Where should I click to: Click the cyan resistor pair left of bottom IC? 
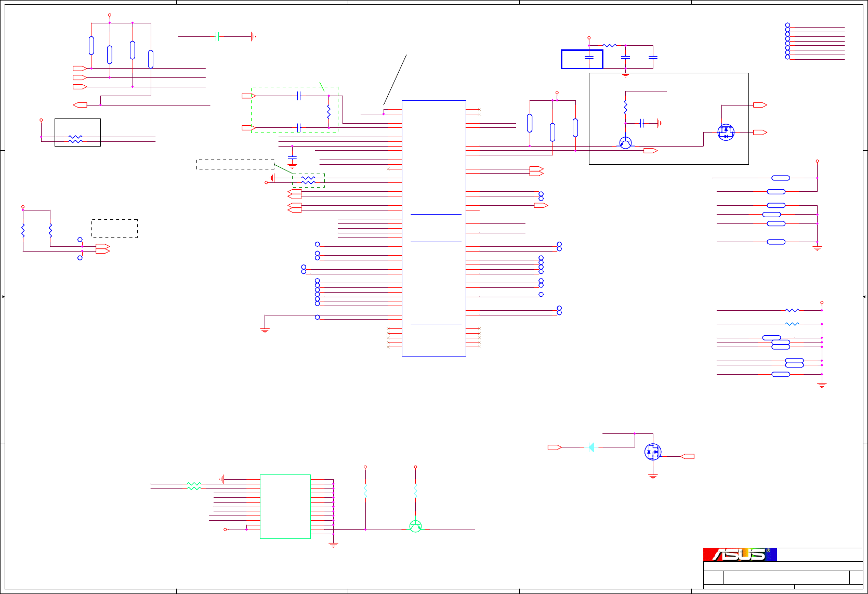194,486
